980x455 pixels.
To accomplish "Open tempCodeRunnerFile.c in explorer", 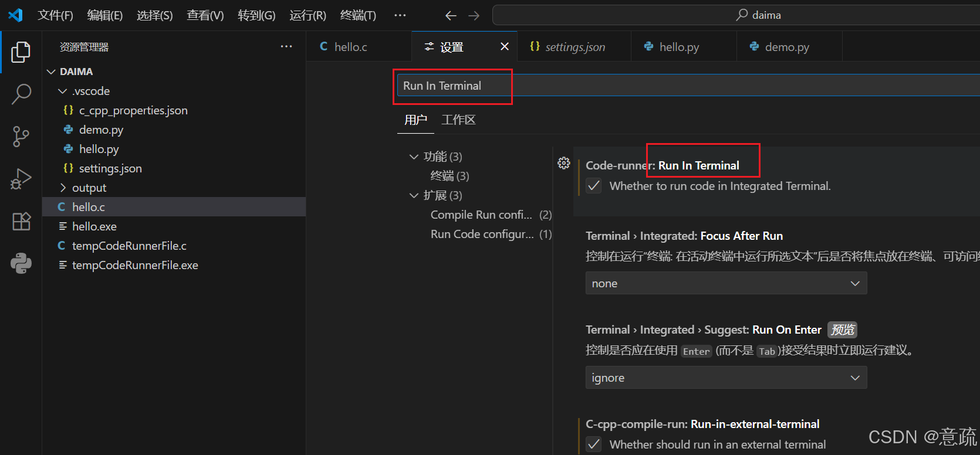I will pyautogui.click(x=174, y=246).
